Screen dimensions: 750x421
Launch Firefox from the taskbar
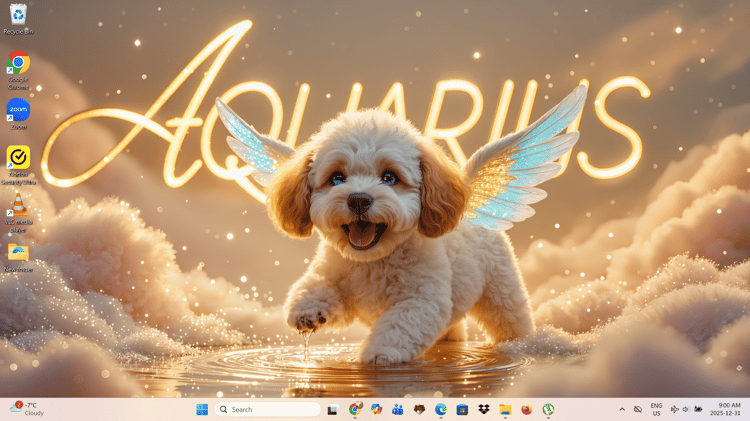(527, 410)
